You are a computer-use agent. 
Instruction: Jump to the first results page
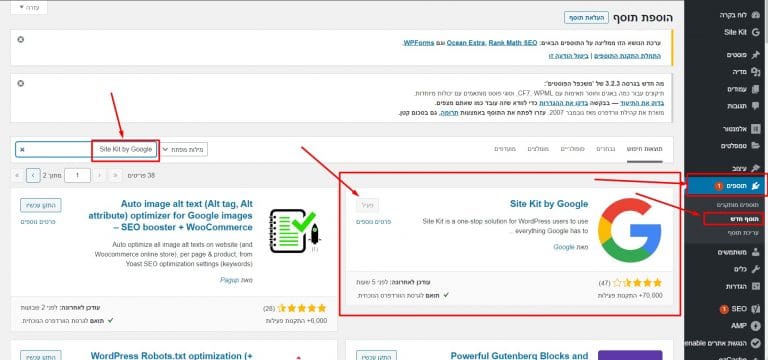(x=116, y=175)
